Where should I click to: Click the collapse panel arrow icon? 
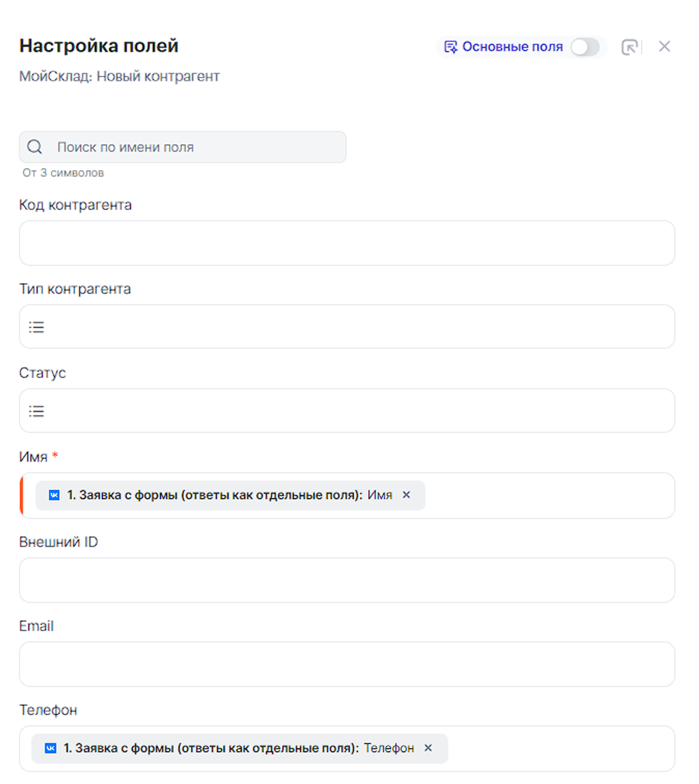click(x=630, y=47)
